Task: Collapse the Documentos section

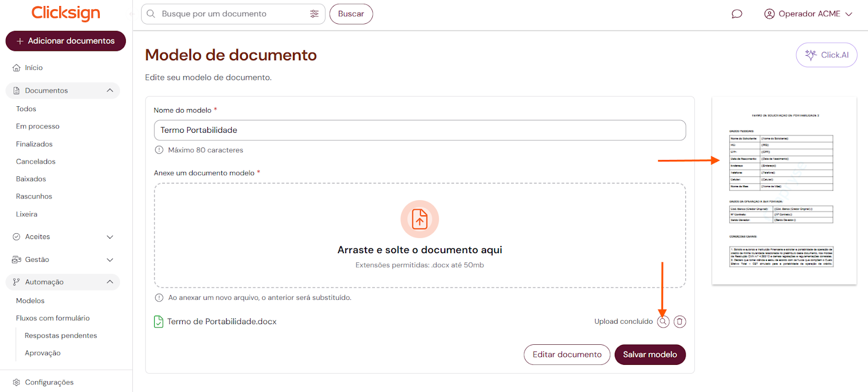Action: pyautogui.click(x=110, y=91)
